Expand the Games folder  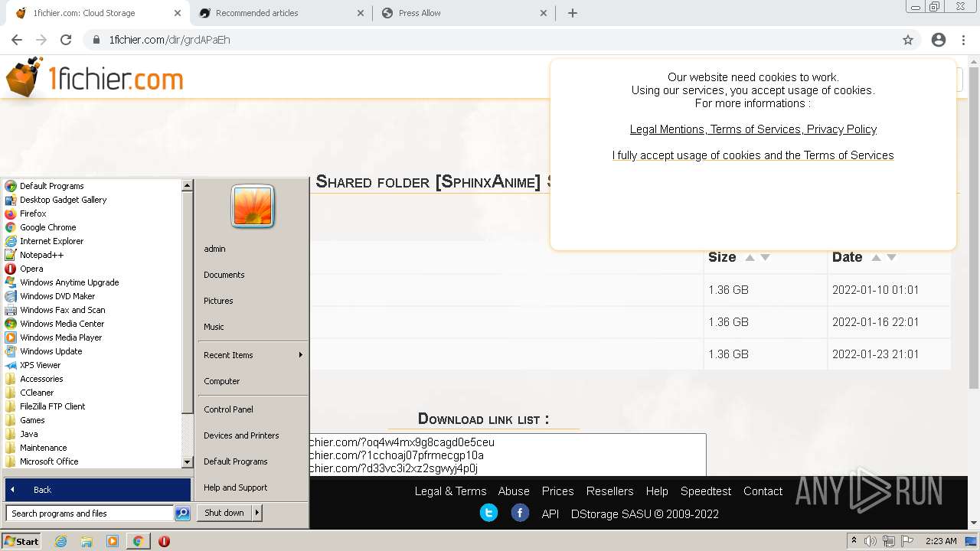tap(32, 420)
